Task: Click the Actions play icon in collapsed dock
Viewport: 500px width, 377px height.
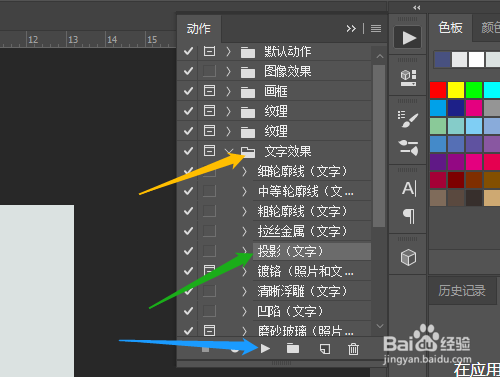Action: pyautogui.click(x=408, y=38)
